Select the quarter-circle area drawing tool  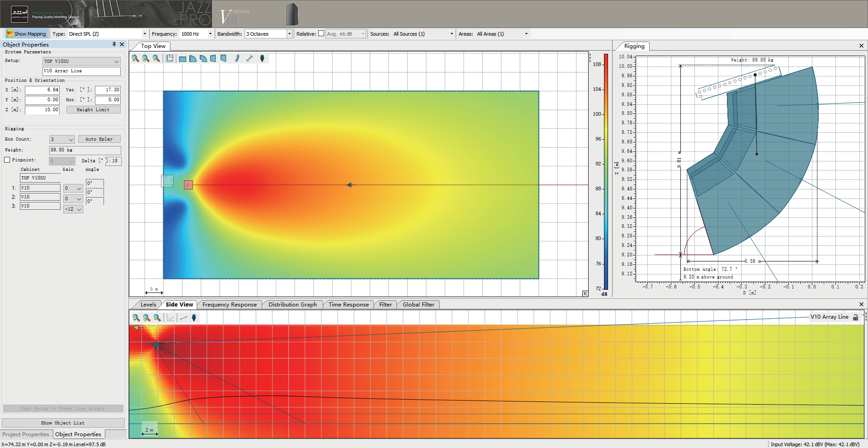coord(193,59)
